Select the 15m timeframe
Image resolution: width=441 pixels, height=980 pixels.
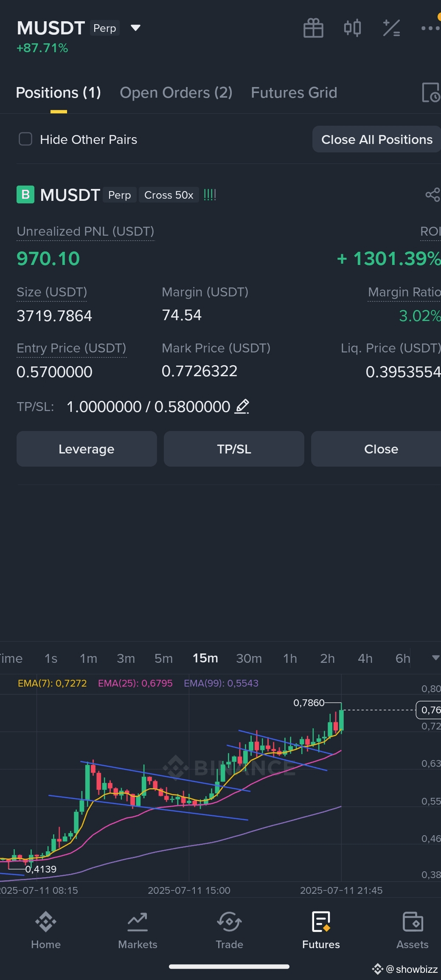[x=205, y=658]
